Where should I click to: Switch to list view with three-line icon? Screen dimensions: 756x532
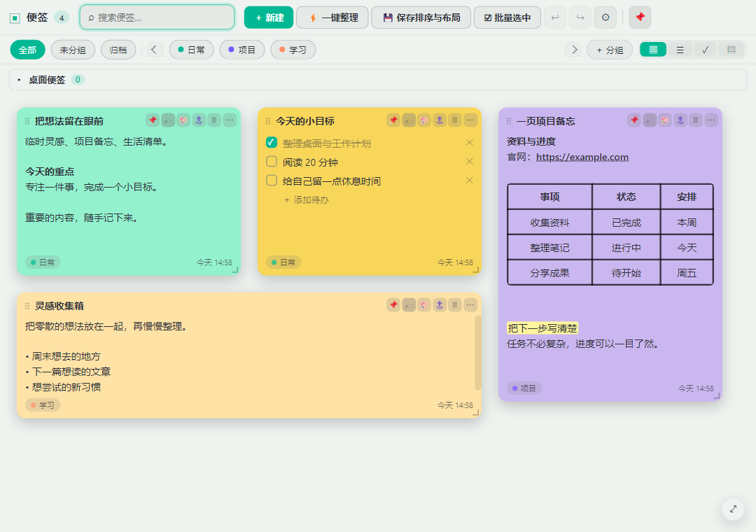click(x=680, y=50)
